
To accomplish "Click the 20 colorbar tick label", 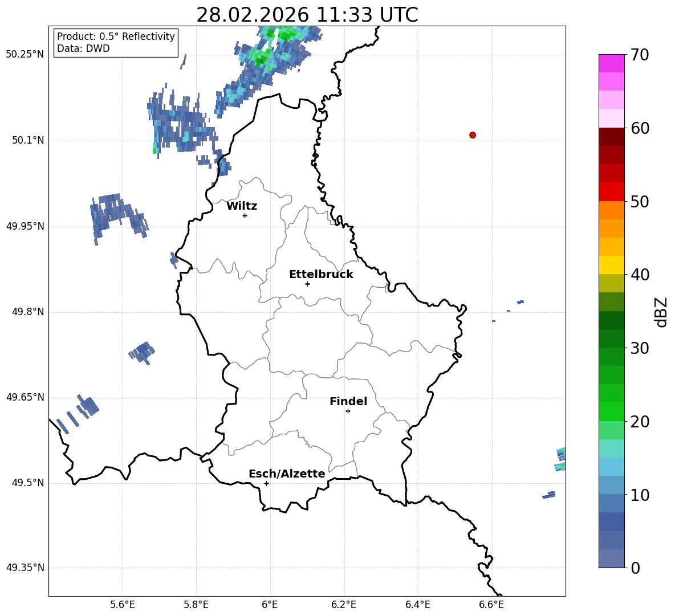I will click(x=640, y=422).
